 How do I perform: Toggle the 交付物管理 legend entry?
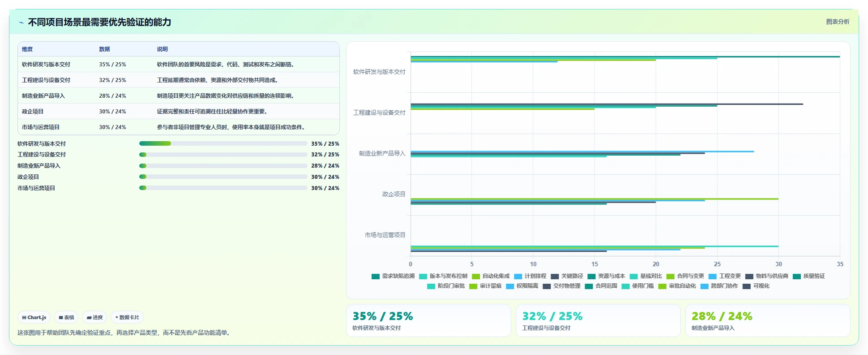click(x=561, y=286)
